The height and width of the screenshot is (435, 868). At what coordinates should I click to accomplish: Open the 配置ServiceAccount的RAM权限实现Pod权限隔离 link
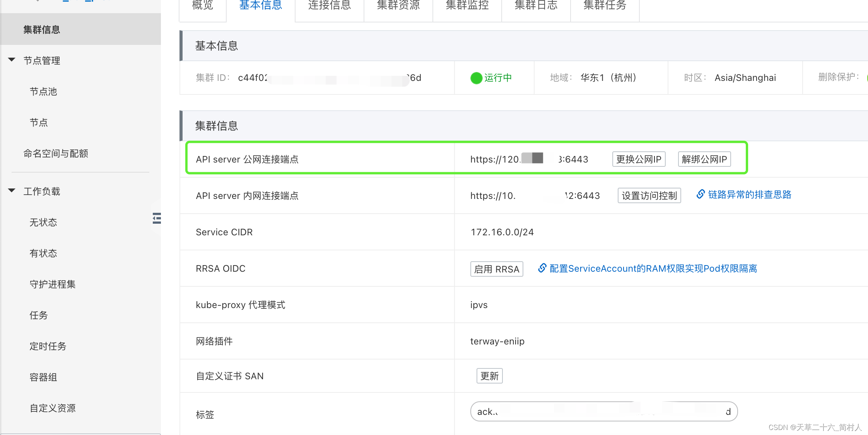pyautogui.click(x=653, y=268)
